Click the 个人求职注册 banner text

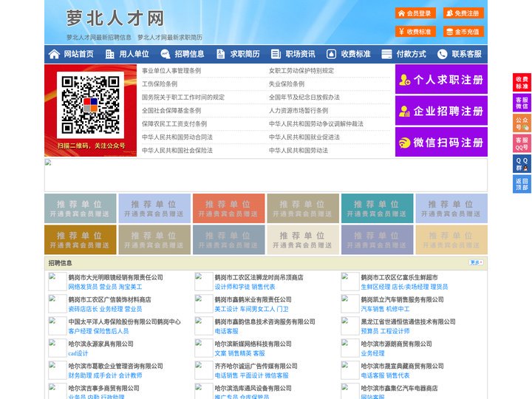[x=449, y=80]
